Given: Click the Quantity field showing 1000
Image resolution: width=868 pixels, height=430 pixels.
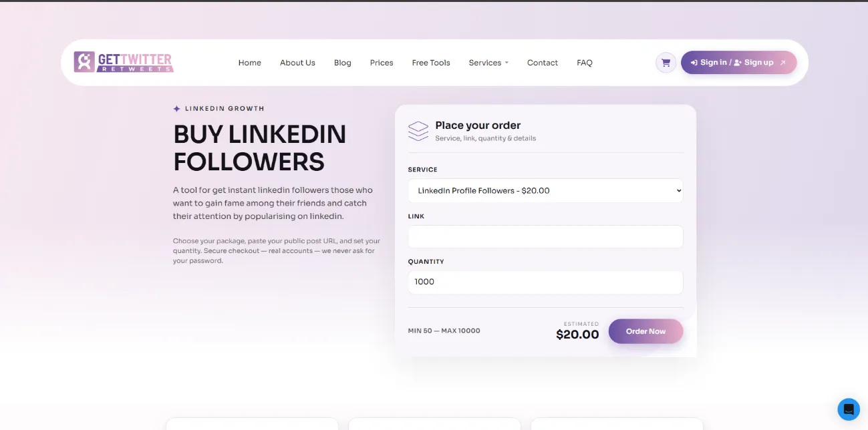Looking at the screenshot, I should click(x=545, y=282).
